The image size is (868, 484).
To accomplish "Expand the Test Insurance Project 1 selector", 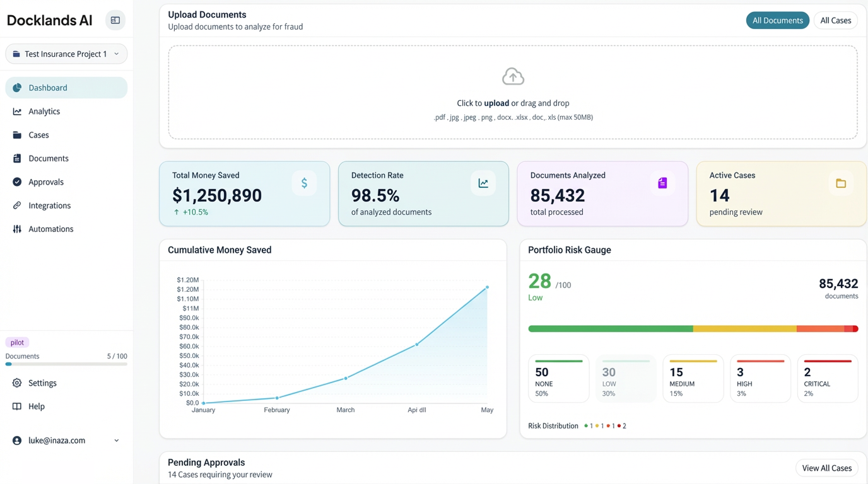I will point(66,54).
